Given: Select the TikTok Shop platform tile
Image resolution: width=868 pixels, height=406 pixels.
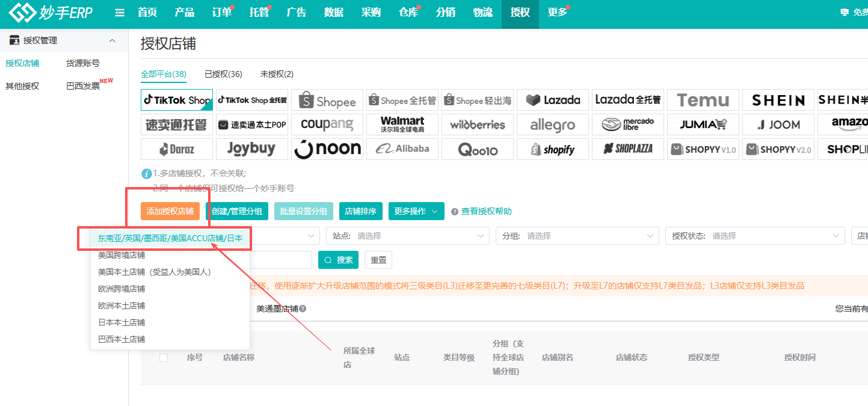Looking at the screenshot, I should pyautogui.click(x=176, y=100).
